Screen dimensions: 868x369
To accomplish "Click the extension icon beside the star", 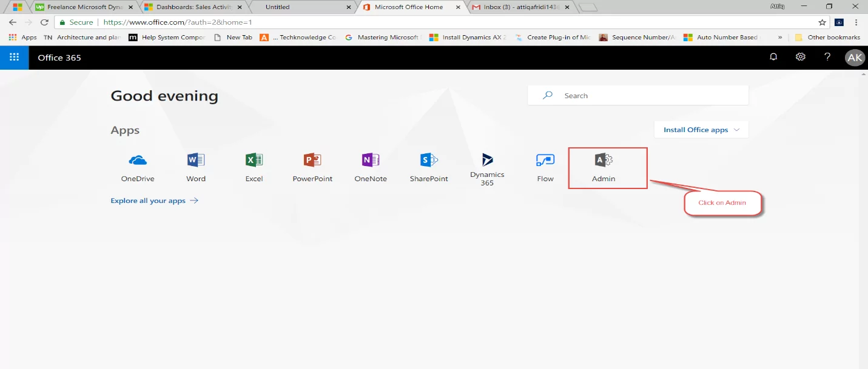I will [x=839, y=22].
